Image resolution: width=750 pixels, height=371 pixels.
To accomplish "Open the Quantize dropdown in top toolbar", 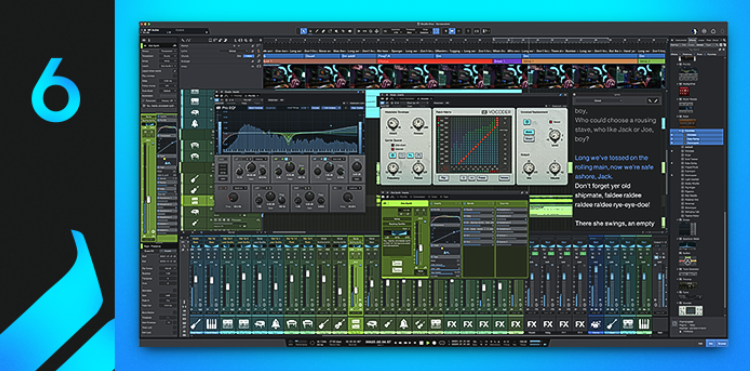I will tap(397, 31).
